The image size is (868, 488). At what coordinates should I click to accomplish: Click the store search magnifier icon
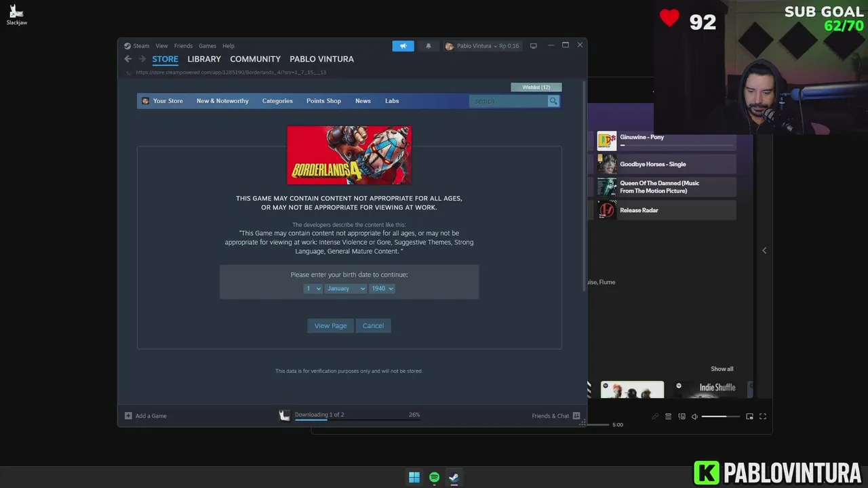tap(553, 101)
